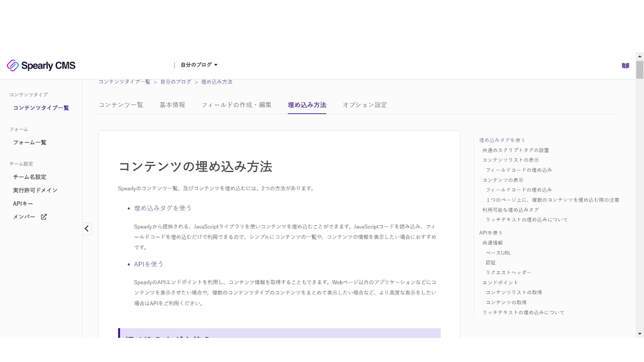
Task: Jump to フィールドコードの埋め込み under コンテンツリストの表示
Action: click(x=519, y=170)
